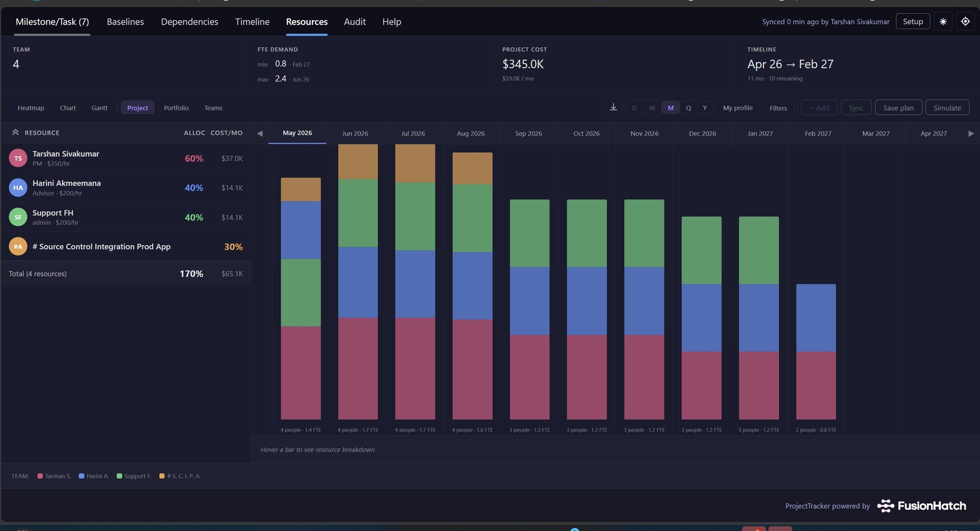Click the Jun 2026 column header

click(x=355, y=133)
